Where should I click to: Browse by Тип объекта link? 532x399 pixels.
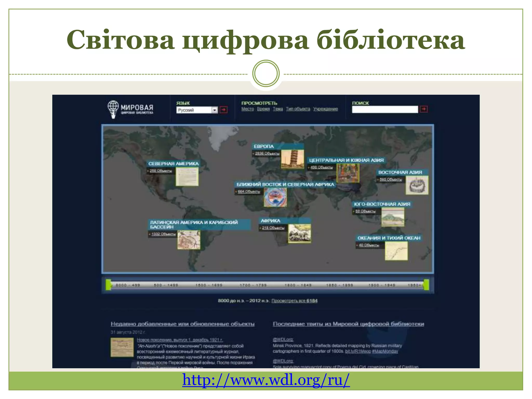pyautogui.click(x=298, y=109)
